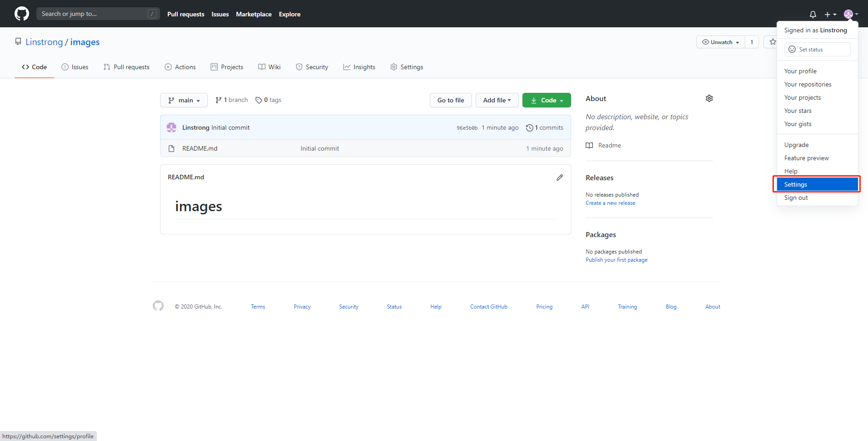The image size is (868, 441).
Task: Choose Upgrade in user menu
Action: point(818,145)
